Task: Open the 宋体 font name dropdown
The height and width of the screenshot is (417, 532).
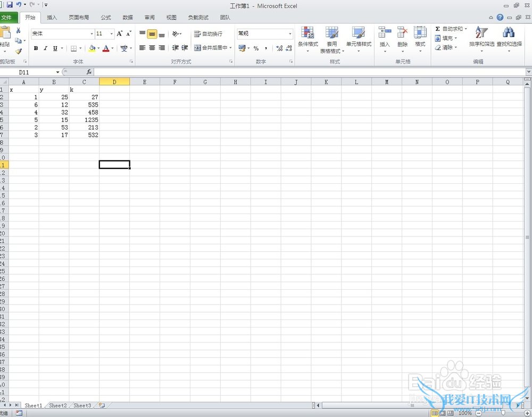Action: pyautogui.click(x=92, y=34)
